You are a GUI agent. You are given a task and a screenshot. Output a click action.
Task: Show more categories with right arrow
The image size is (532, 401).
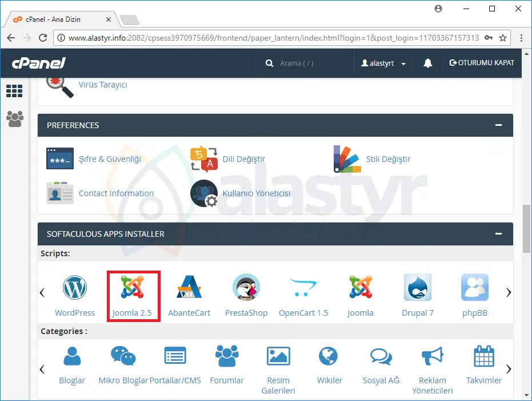(508, 369)
